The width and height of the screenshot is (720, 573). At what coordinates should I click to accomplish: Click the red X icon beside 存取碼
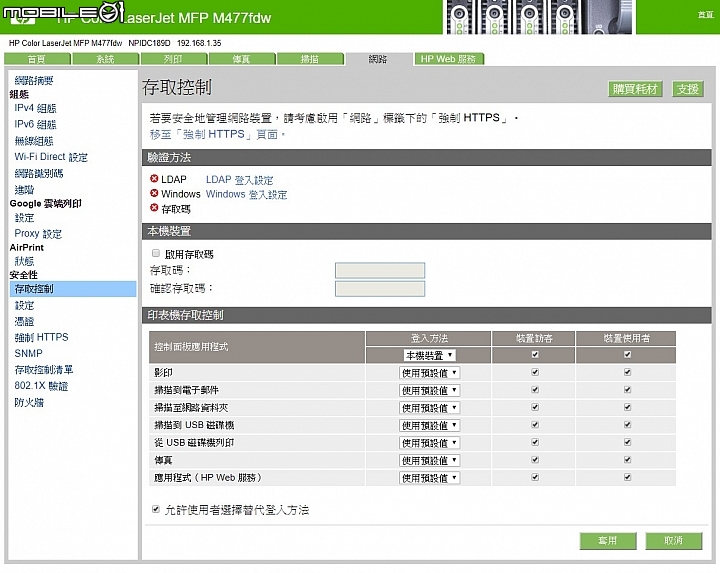click(x=154, y=208)
